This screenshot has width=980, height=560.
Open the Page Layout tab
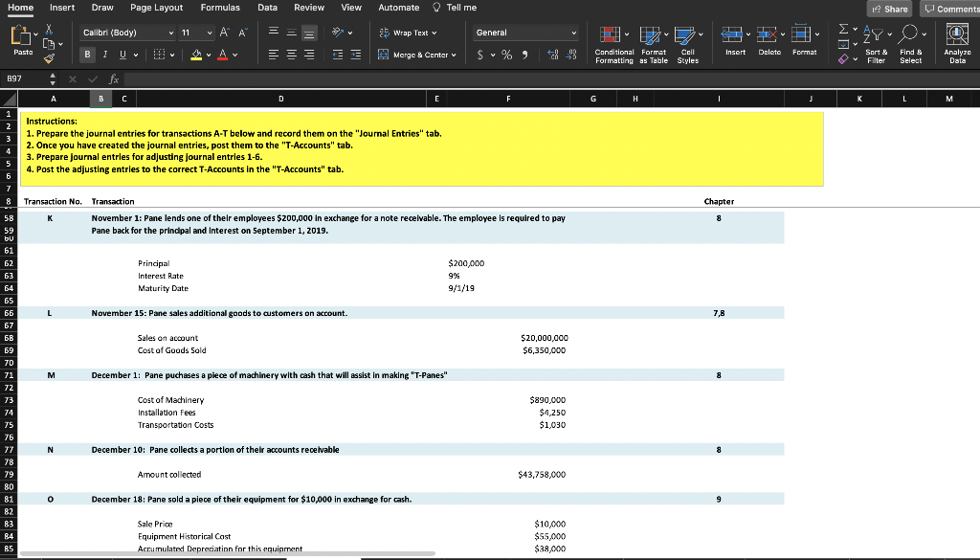click(156, 8)
